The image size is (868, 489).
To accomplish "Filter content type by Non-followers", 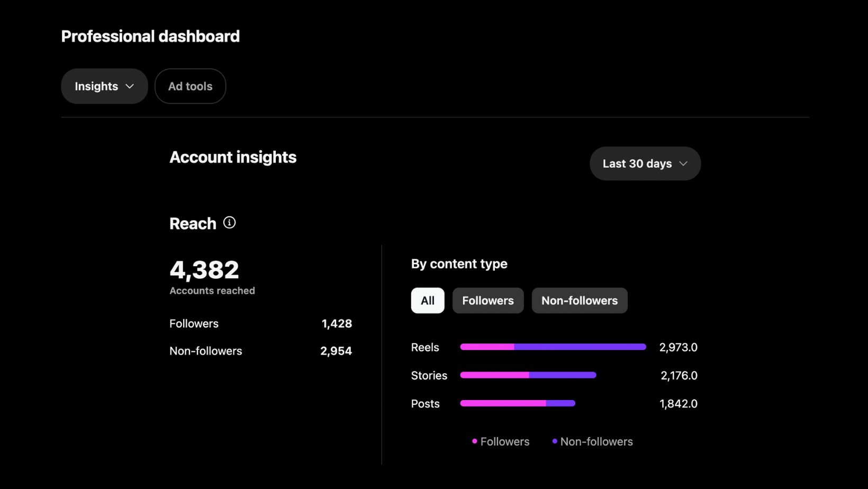I will point(579,301).
